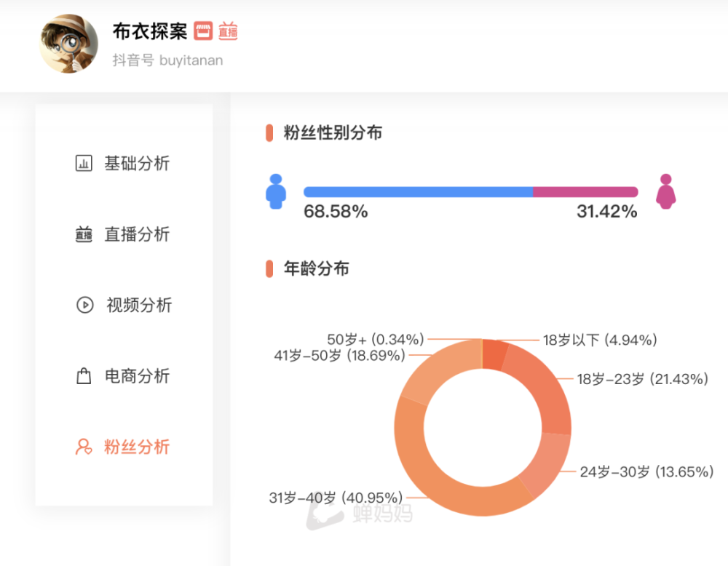Switch to 直播分析 section
The image size is (728, 566).
(x=137, y=234)
